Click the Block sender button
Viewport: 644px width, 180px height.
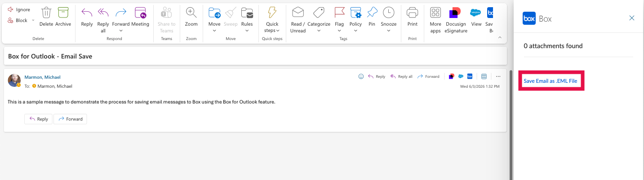click(x=18, y=20)
